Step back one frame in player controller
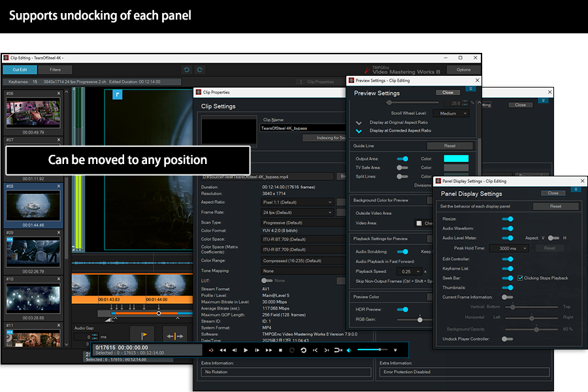 [235, 350]
